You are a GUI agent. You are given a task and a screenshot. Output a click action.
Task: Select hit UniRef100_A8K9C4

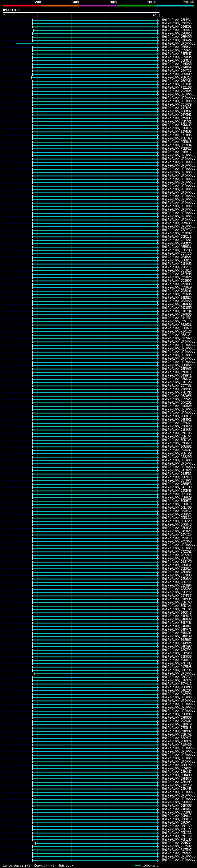click(x=177, y=741)
